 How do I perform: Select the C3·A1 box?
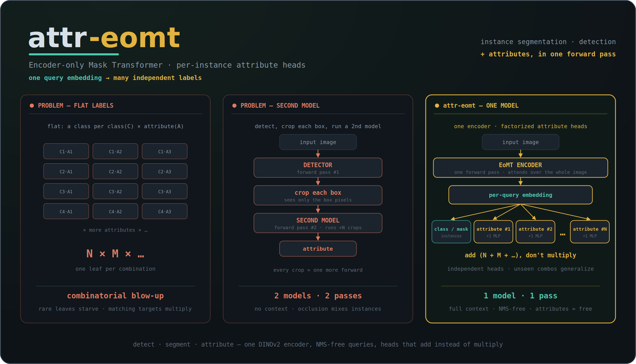(x=66, y=191)
